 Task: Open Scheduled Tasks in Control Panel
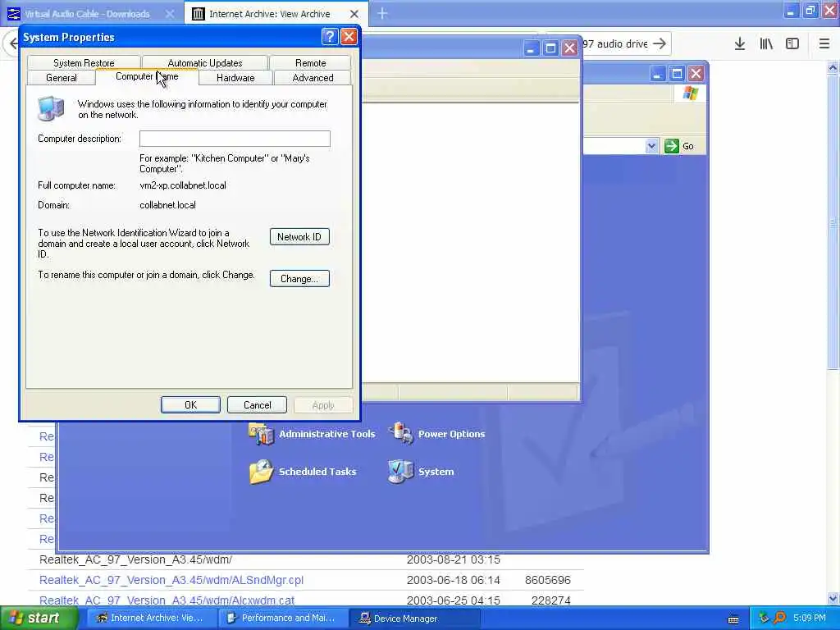pos(303,472)
